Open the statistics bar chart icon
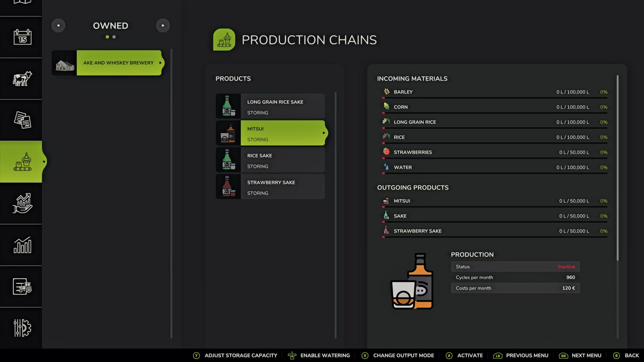The height and width of the screenshot is (362, 644). click(22, 245)
